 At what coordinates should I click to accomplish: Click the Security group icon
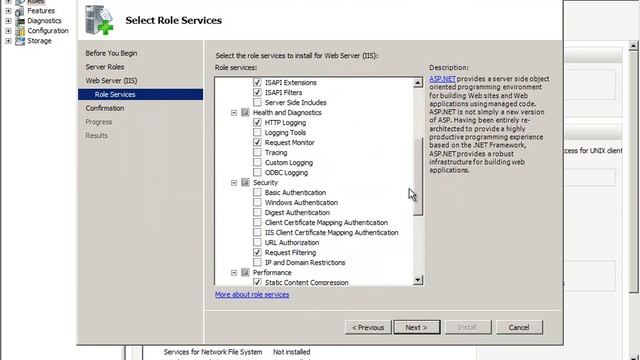245,182
